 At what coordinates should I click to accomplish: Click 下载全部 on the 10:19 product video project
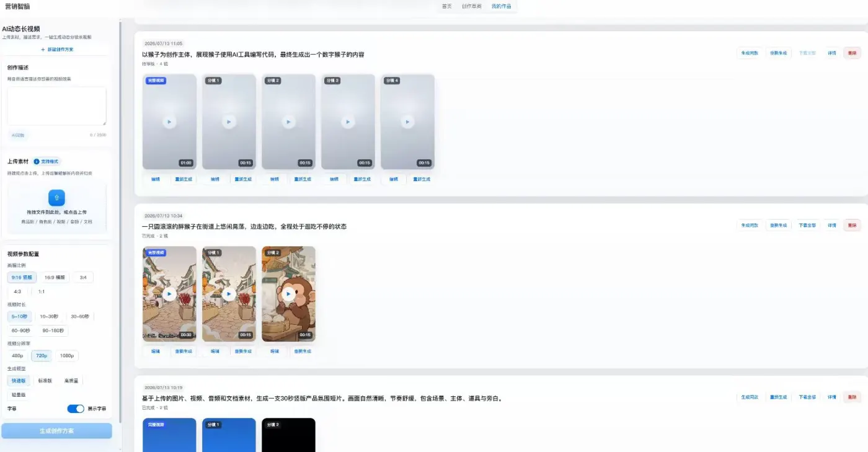point(807,397)
